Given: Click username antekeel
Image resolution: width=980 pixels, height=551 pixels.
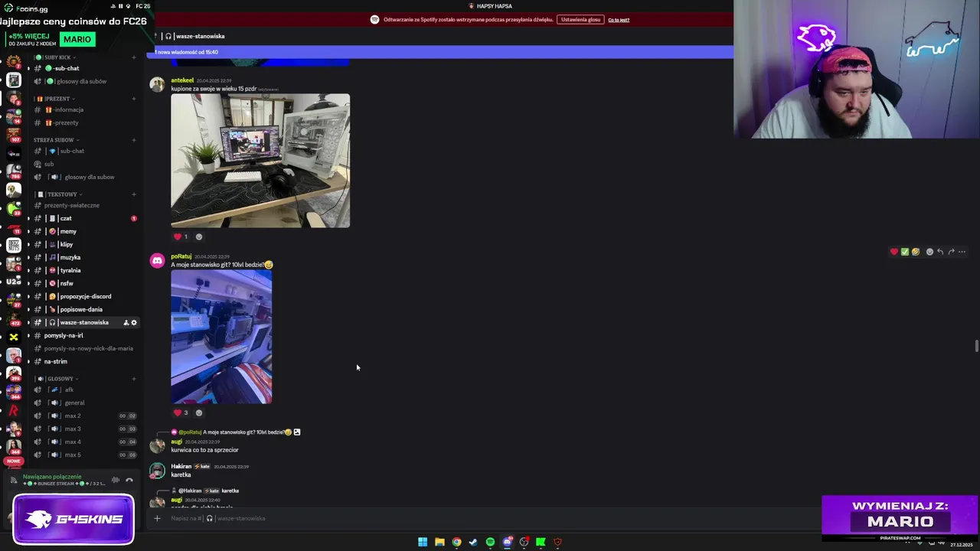Looking at the screenshot, I should coord(182,80).
